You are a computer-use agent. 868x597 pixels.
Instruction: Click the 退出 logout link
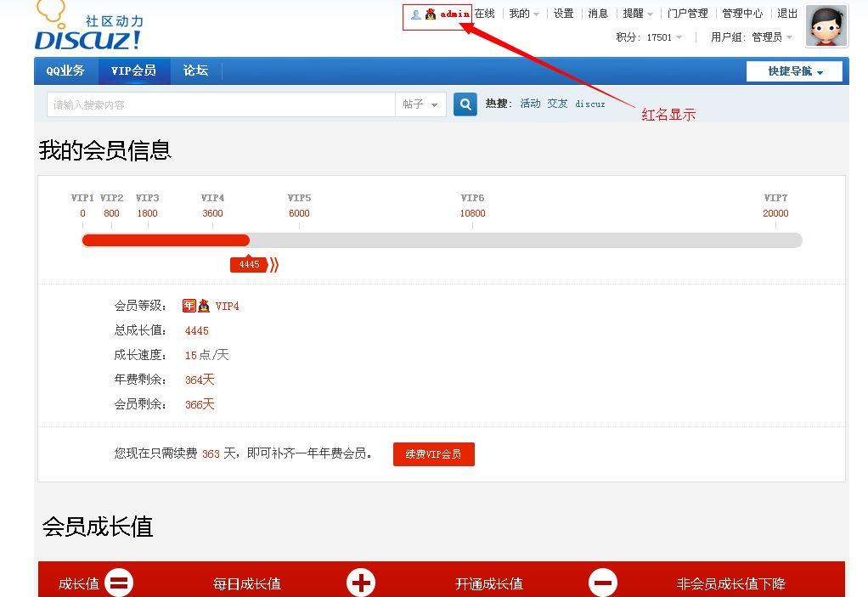pyautogui.click(x=787, y=14)
